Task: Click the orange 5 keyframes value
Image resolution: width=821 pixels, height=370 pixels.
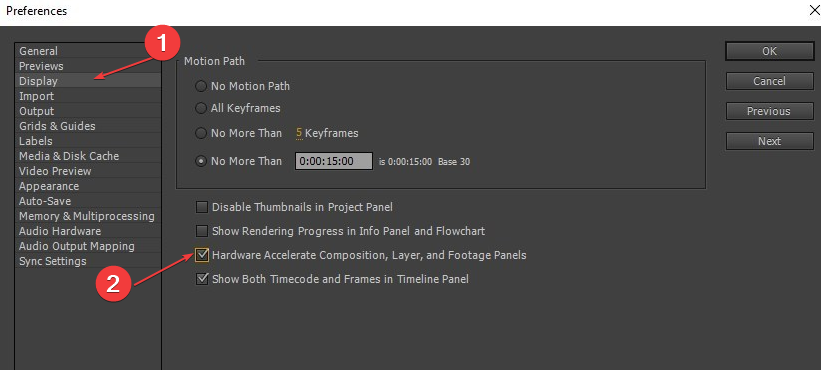Action: [299, 133]
